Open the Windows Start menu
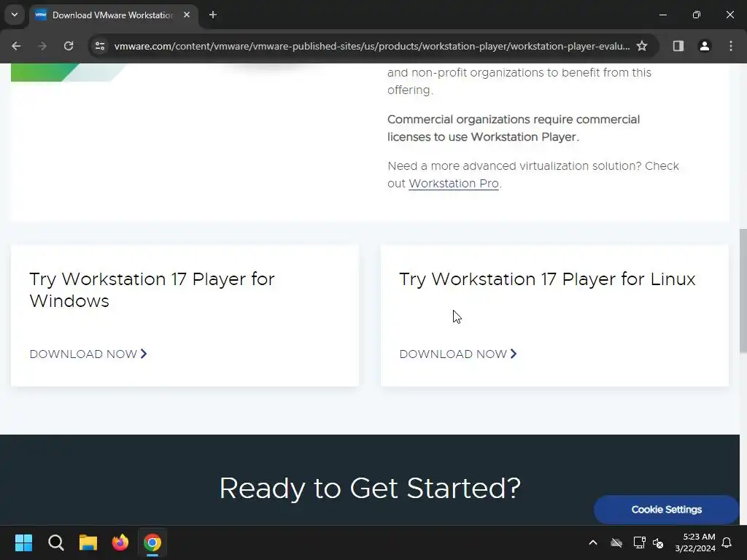 [x=23, y=542]
